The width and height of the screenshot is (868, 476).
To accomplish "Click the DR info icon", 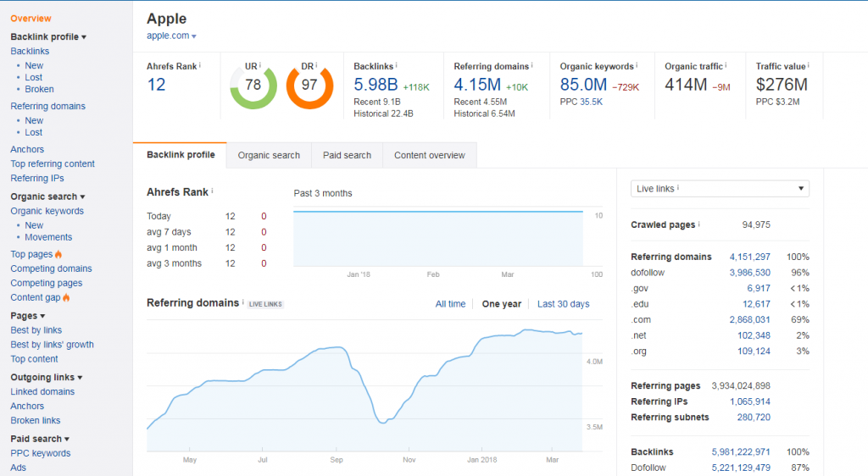I will click(316, 65).
